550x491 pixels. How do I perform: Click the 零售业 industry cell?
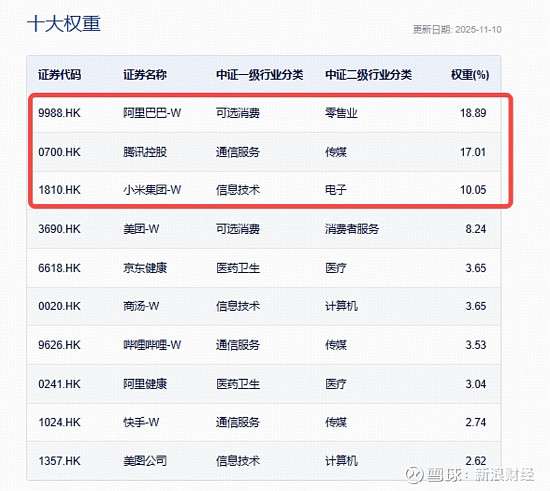(x=341, y=113)
